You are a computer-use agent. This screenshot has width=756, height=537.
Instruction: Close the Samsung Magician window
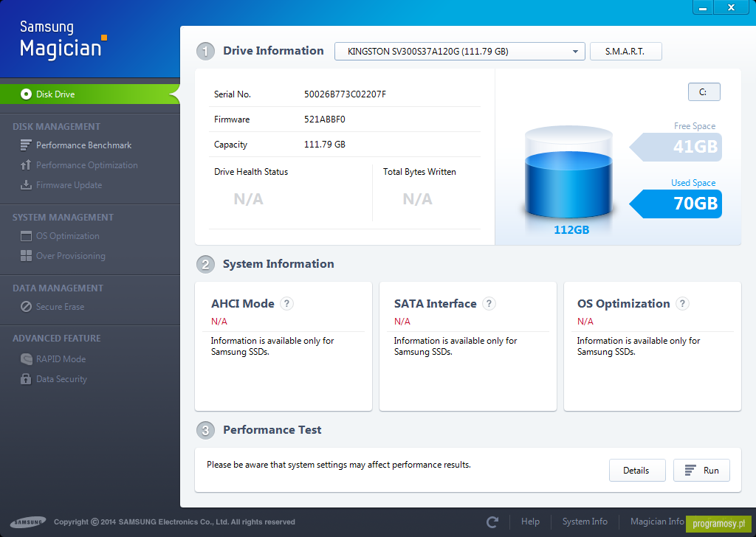[x=732, y=7]
